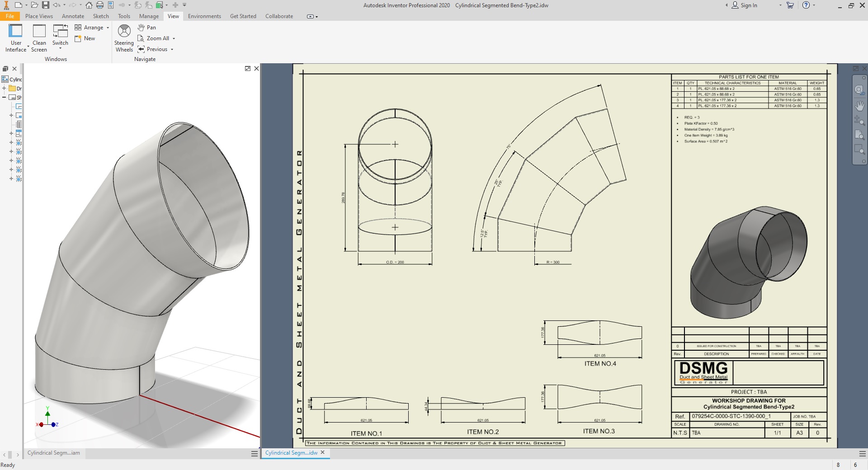Screen dimensions: 868x470
Task: Collapse the Sheet node in browser tree
Action: [4, 97]
